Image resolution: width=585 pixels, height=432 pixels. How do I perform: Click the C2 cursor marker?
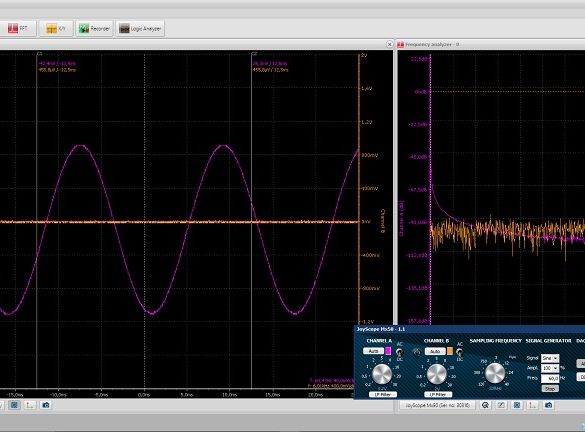pos(254,54)
